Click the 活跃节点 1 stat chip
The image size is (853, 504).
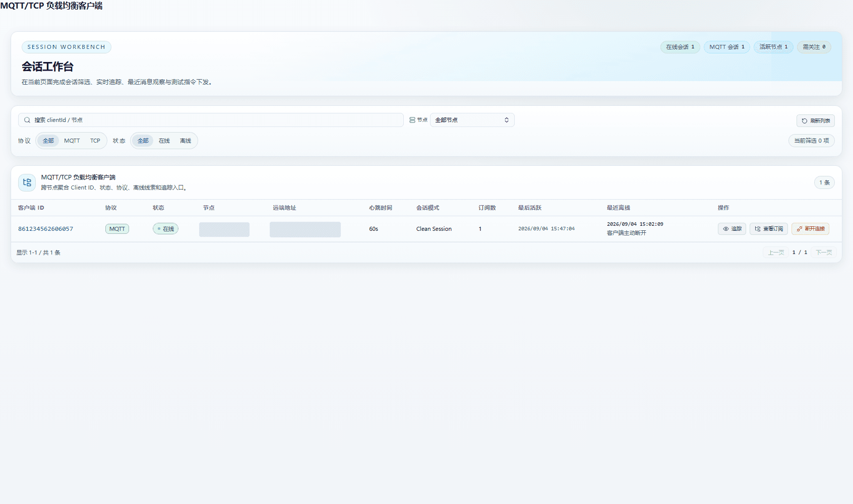774,47
